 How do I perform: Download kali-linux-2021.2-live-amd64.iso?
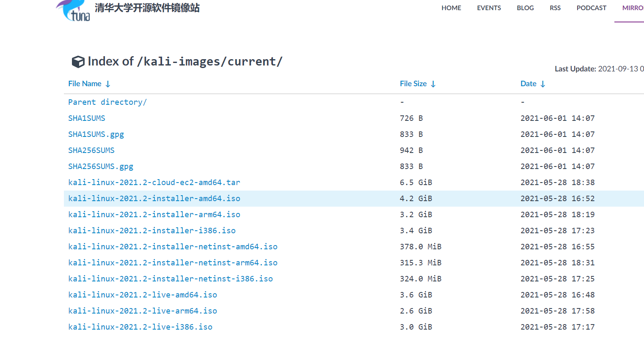click(x=143, y=295)
